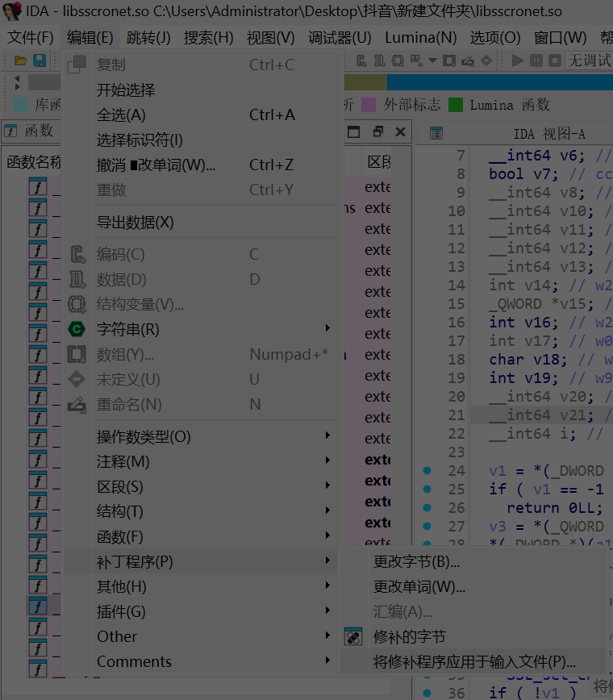613x700 pixels.
Task: Click the open file folder icon
Action: [21, 60]
